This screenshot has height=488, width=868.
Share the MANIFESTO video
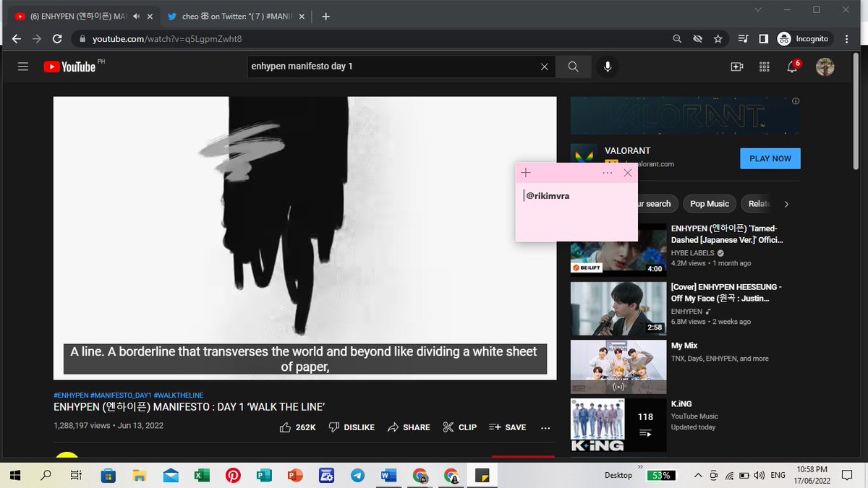tap(409, 427)
